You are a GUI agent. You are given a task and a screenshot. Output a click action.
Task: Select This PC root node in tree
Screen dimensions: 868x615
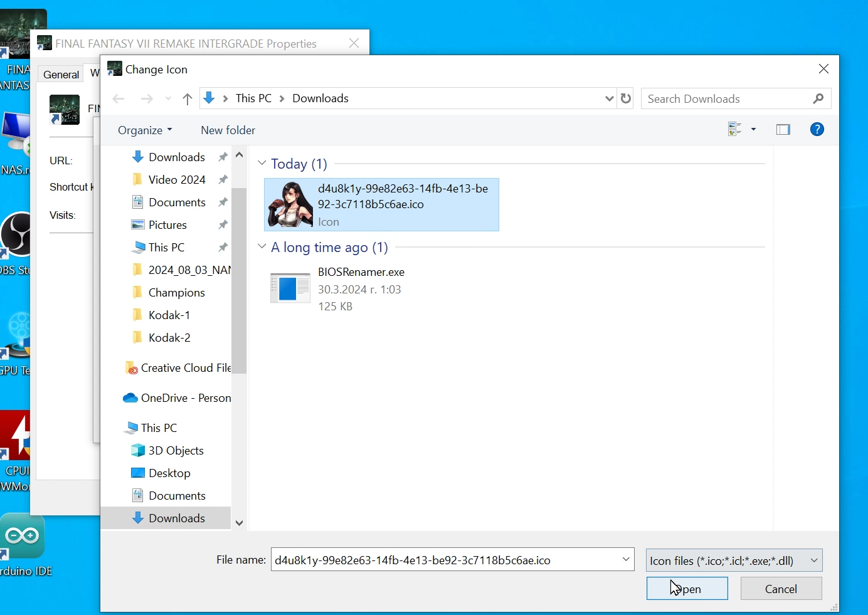tap(159, 428)
